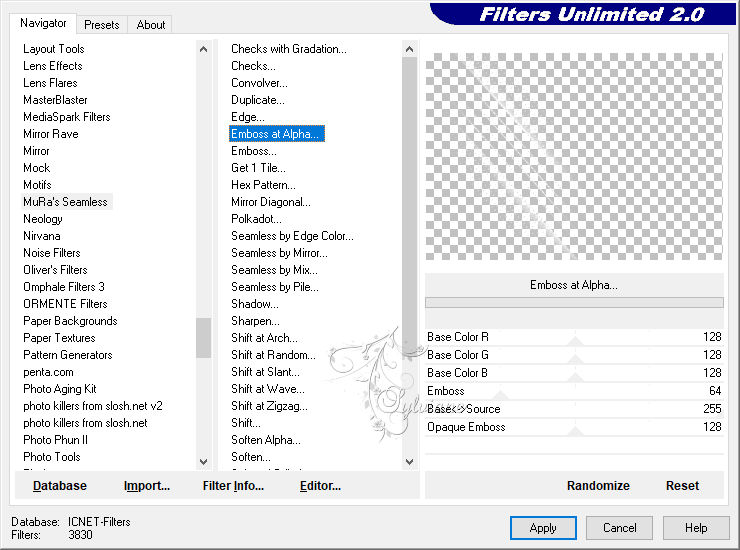Open the Editor... button
The image size is (740, 550).
pyautogui.click(x=320, y=485)
